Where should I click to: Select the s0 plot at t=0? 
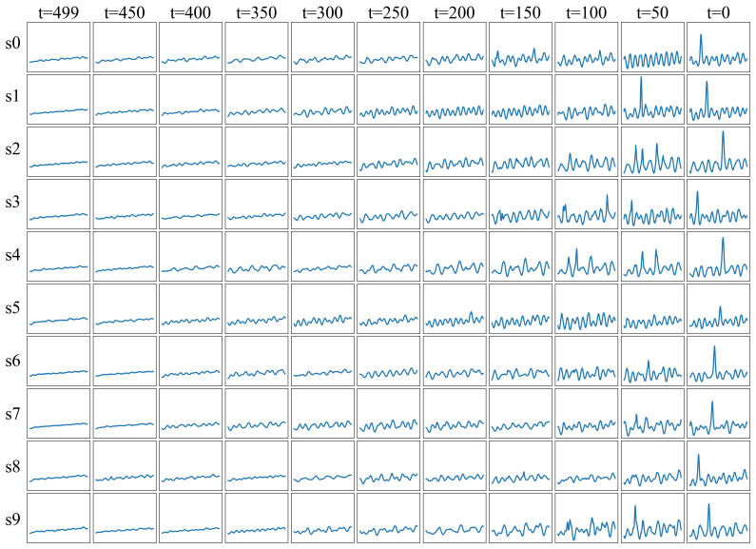click(x=718, y=48)
